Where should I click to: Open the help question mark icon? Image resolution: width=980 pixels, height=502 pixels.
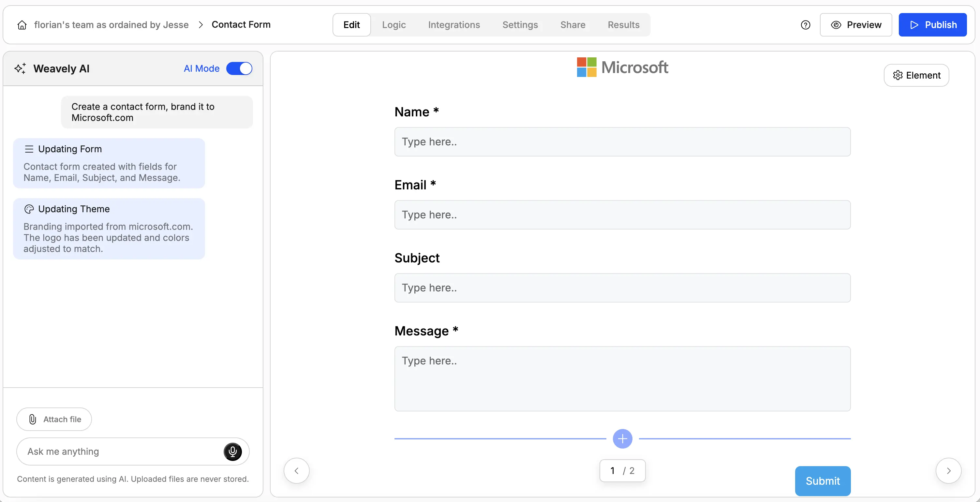(x=806, y=25)
